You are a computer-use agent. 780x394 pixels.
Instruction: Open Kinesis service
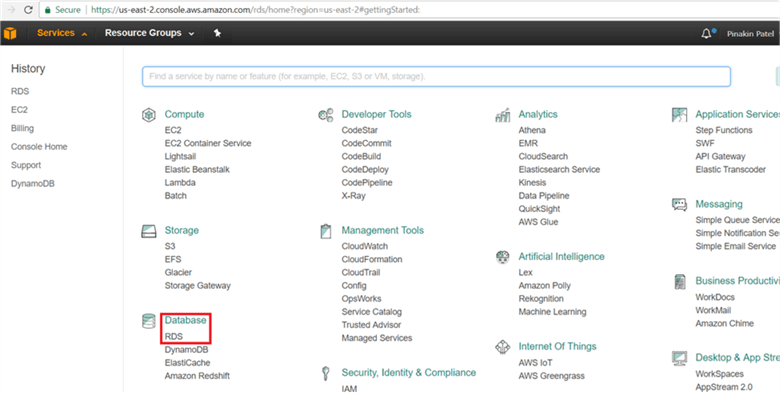point(532,183)
